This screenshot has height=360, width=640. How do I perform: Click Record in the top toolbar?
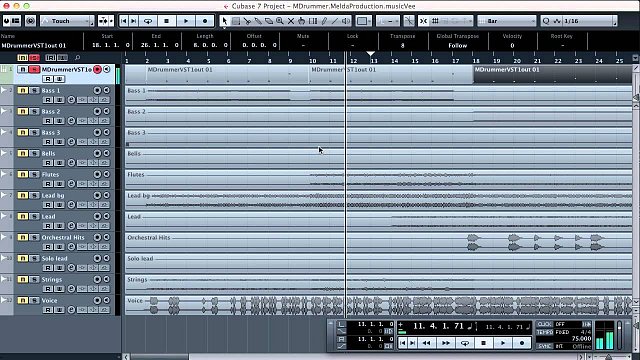205,21
